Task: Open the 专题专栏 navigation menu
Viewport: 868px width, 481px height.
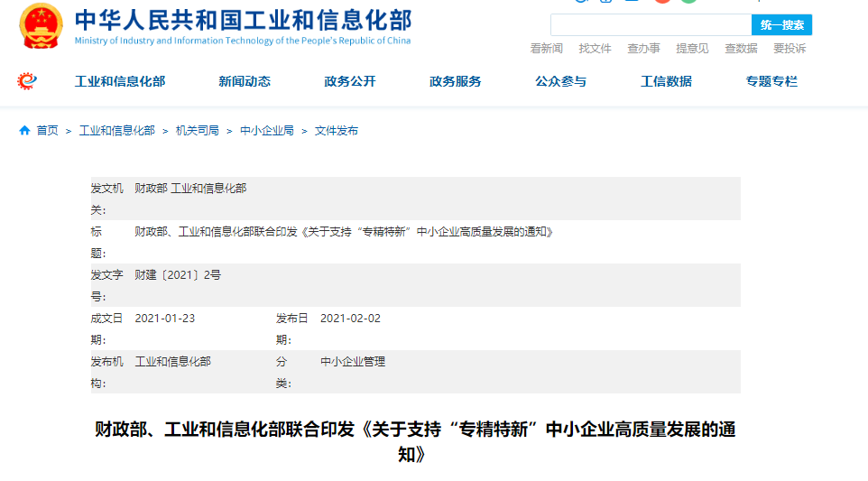Action: click(771, 81)
